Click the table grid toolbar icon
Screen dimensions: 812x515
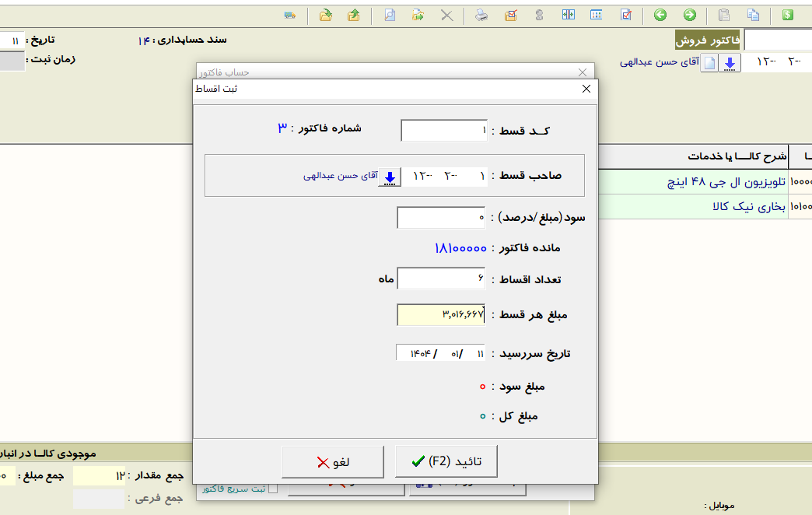point(597,15)
